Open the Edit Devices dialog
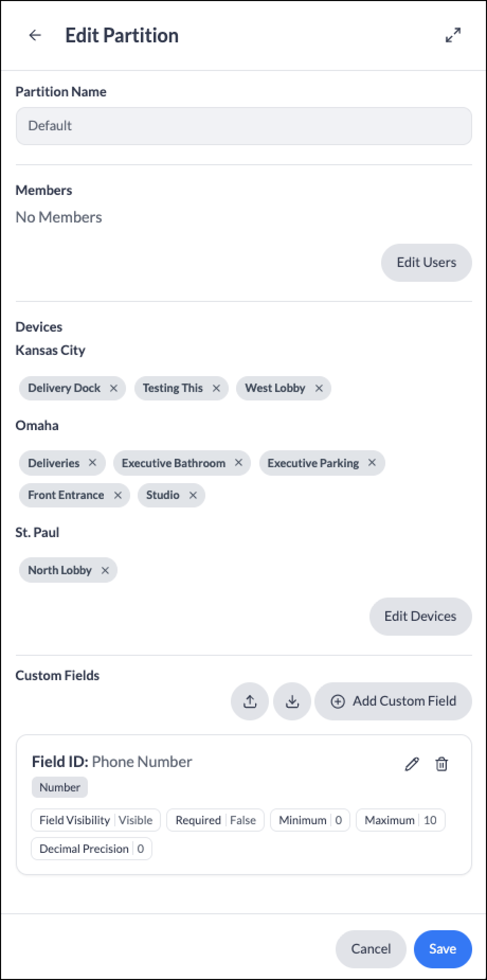 tap(420, 617)
